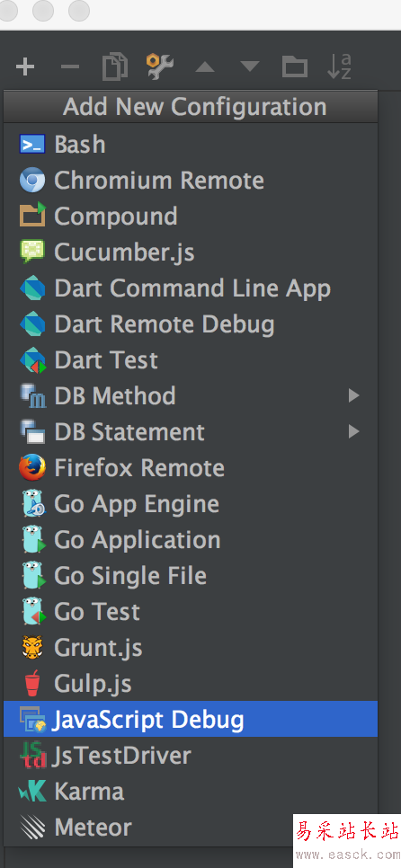
Task: Click the Move Up arrow icon
Action: [205, 67]
